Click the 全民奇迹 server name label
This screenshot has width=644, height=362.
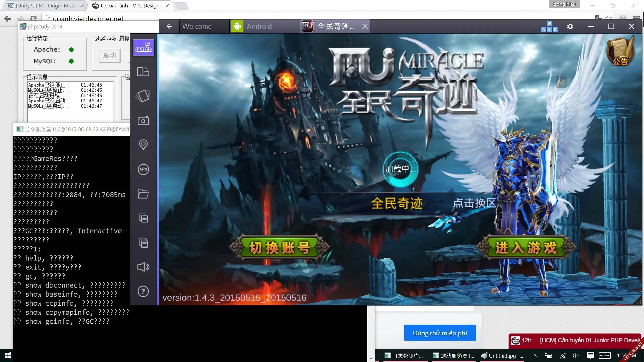click(x=397, y=203)
